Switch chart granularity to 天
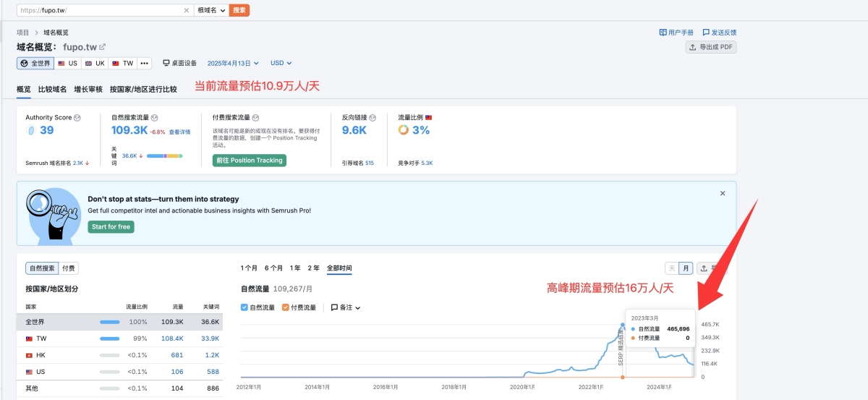This screenshot has height=400, width=868. click(x=671, y=268)
